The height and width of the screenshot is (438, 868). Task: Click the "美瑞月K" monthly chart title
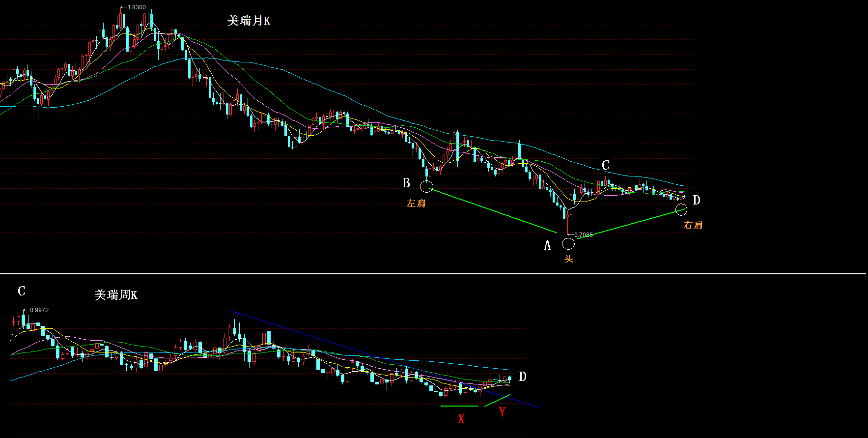click(249, 21)
